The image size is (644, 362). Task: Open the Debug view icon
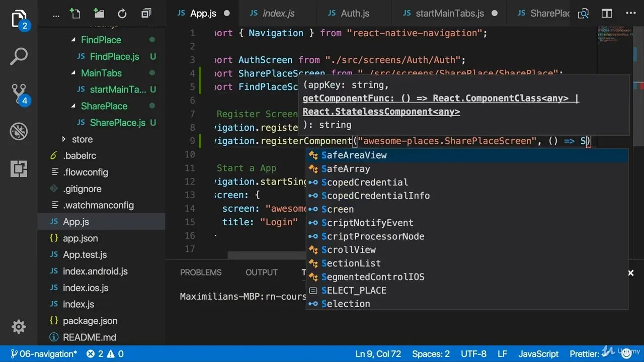(19, 132)
